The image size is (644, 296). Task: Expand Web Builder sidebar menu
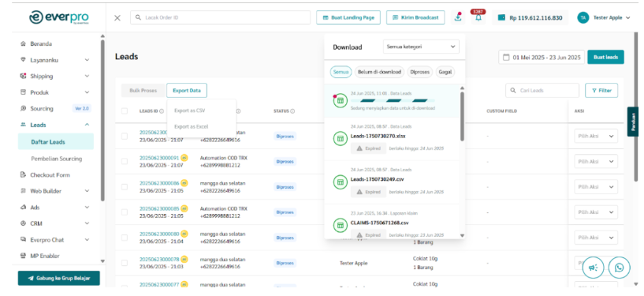[55, 191]
